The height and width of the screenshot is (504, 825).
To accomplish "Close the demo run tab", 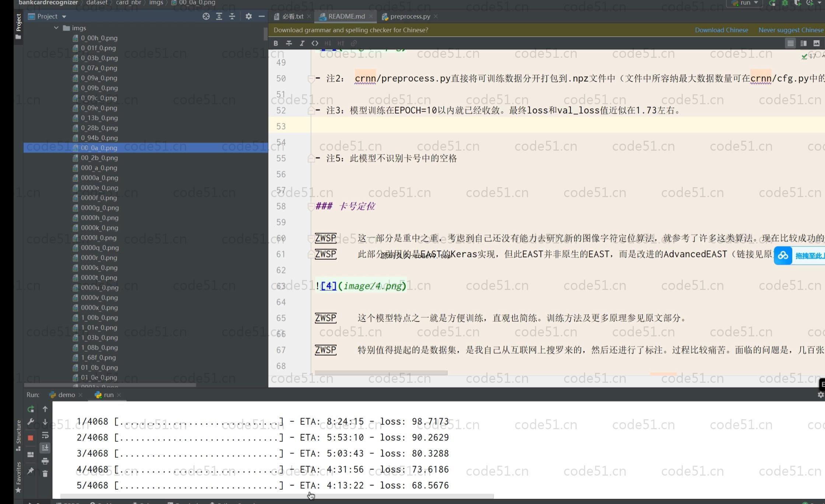I will [80, 395].
